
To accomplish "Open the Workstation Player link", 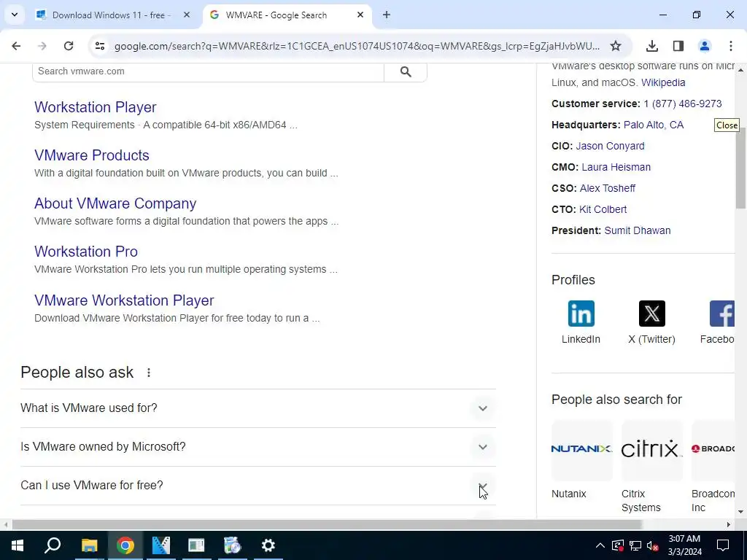I will [96, 107].
